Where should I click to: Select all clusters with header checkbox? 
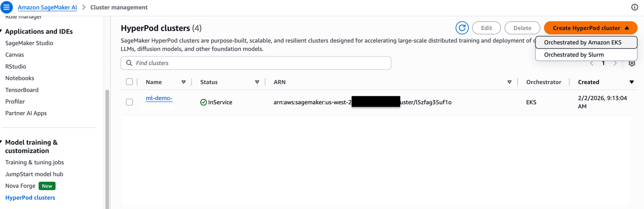coord(130,82)
